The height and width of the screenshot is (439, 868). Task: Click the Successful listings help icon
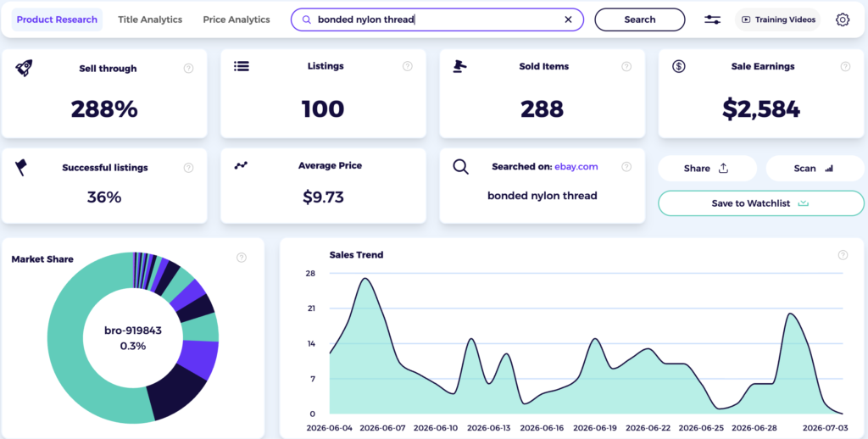point(189,168)
